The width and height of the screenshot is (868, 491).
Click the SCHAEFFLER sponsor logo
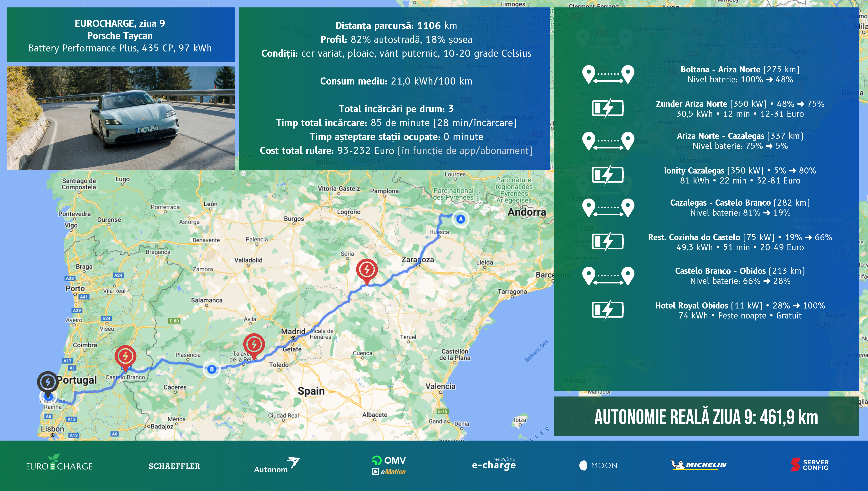[174, 466]
